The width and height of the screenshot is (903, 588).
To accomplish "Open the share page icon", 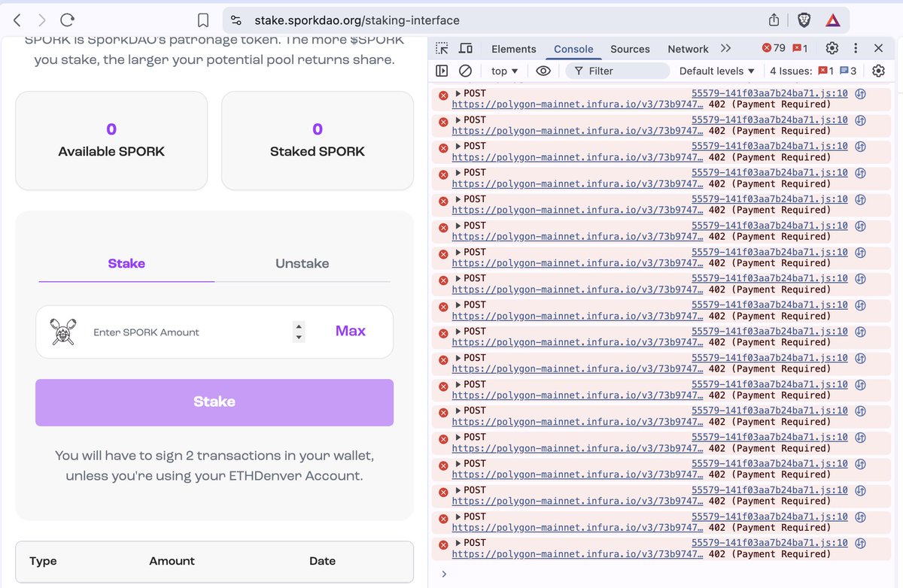I will pyautogui.click(x=774, y=20).
